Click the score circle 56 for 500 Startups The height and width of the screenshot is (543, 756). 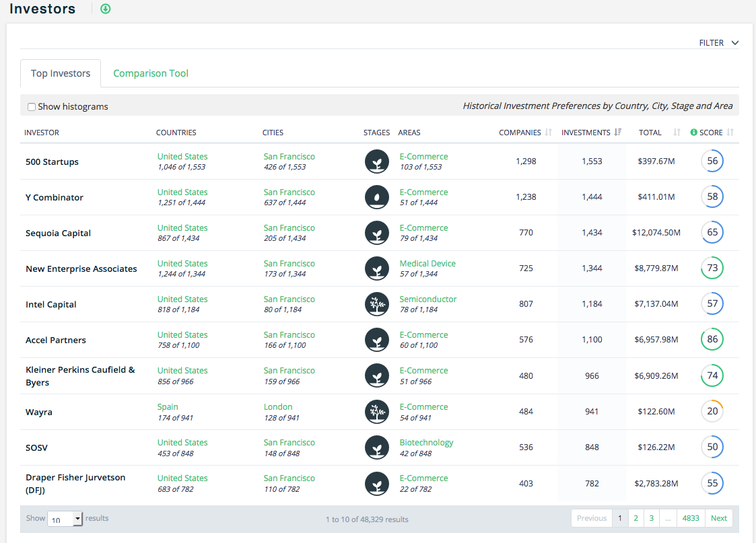[x=712, y=161]
